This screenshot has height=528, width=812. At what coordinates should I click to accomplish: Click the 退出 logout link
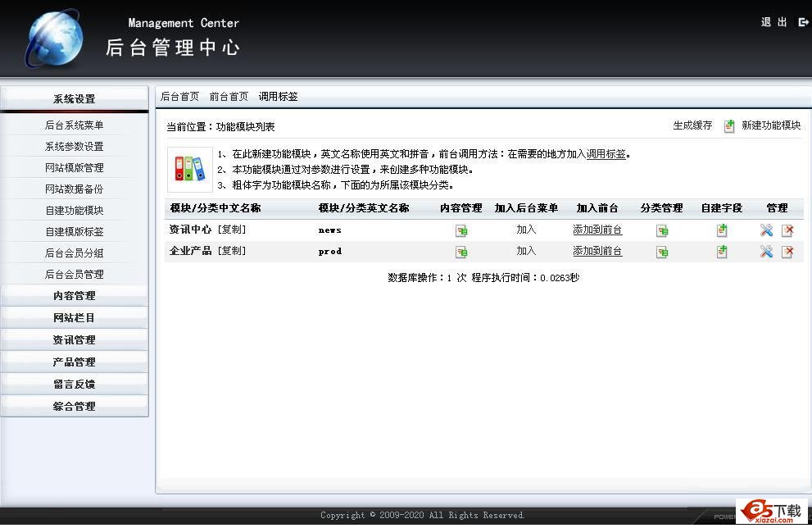pyautogui.click(x=774, y=22)
